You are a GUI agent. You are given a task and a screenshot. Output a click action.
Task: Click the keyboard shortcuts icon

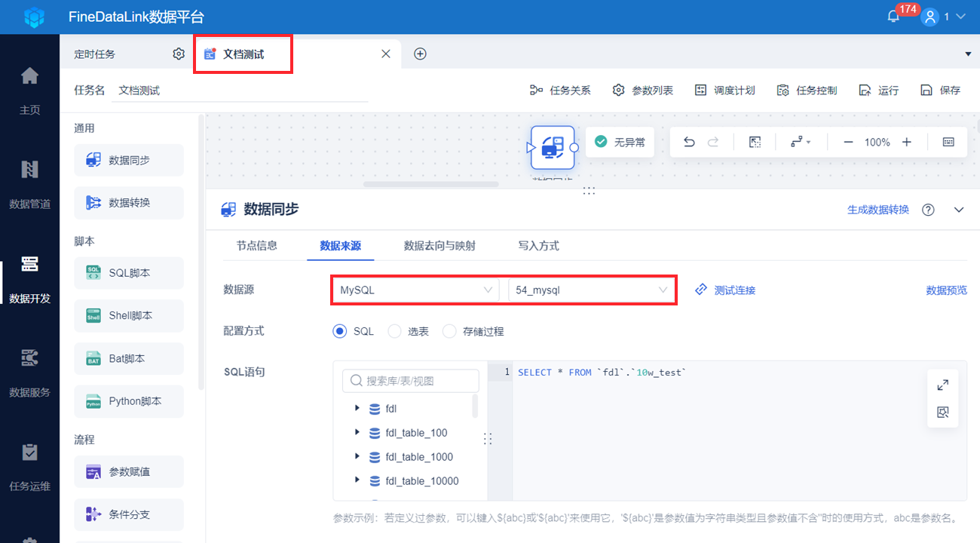click(948, 142)
